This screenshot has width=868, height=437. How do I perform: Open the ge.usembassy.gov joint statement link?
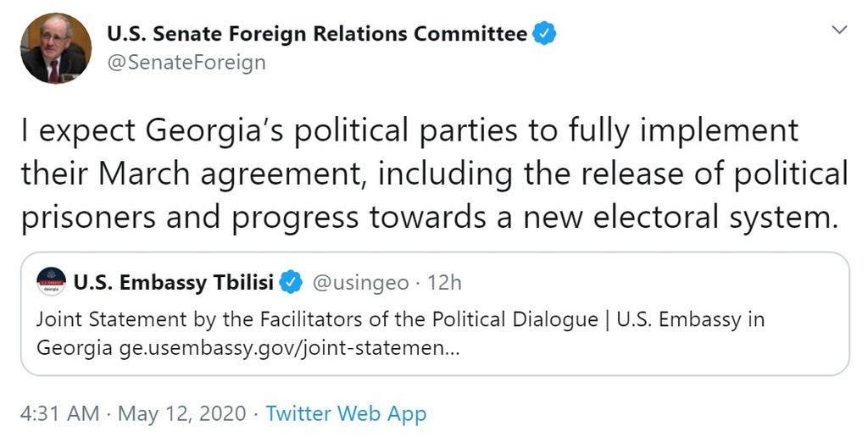tap(289, 348)
